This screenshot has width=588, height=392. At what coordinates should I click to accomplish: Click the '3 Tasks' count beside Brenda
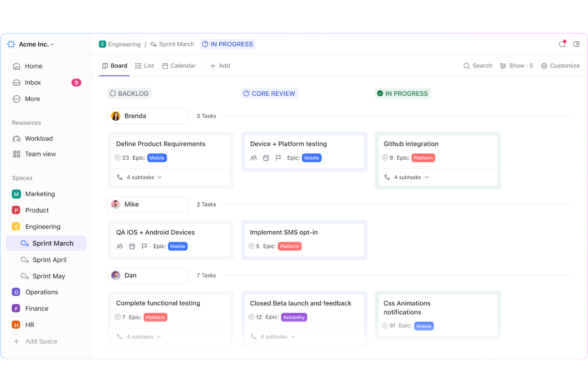(206, 116)
